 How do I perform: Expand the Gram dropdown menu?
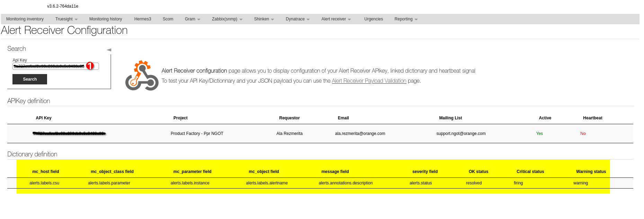click(x=193, y=19)
